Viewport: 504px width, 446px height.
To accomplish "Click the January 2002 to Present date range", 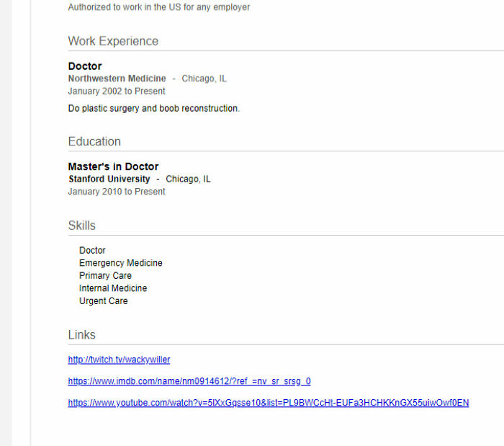I will click(x=117, y=92).
